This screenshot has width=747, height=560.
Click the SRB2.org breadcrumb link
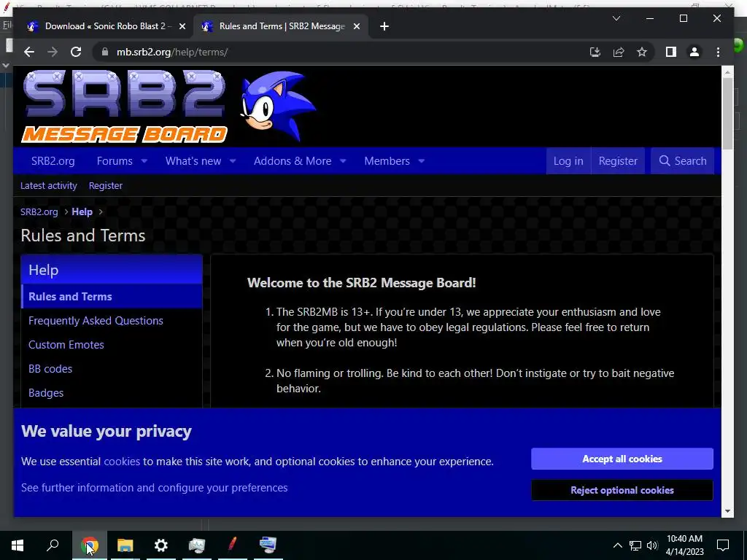point(39,212)
